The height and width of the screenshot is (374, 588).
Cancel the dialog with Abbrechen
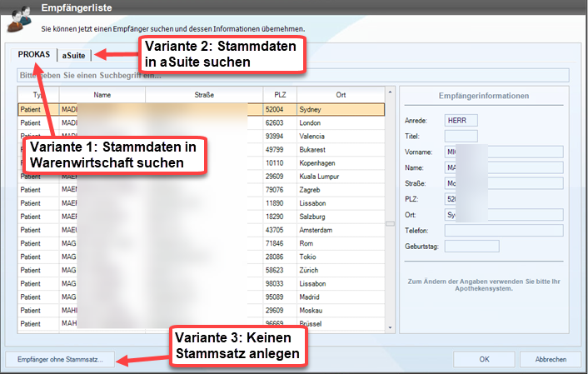[551, 360]
